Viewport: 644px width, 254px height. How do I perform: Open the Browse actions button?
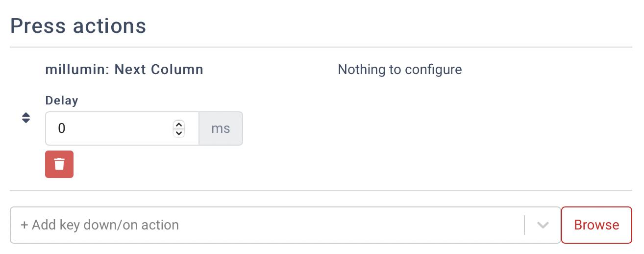[596, 225]
